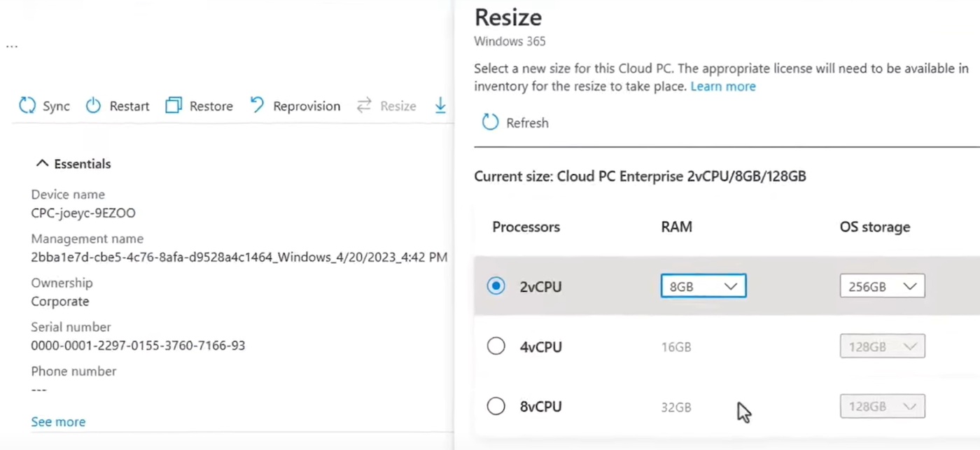This screenshot has width=980, height=450.
Task: Select the 8vCPU radio button
Action: coord(496,406)
